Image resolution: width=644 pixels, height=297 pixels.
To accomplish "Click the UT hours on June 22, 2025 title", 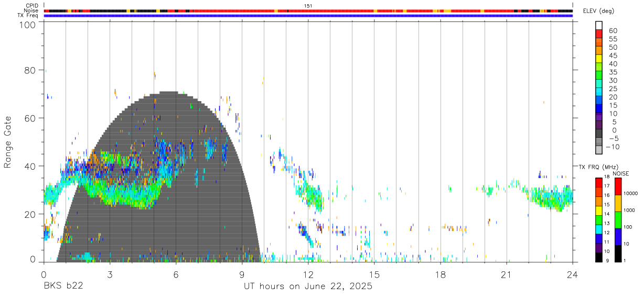I will tap(308, 286).
